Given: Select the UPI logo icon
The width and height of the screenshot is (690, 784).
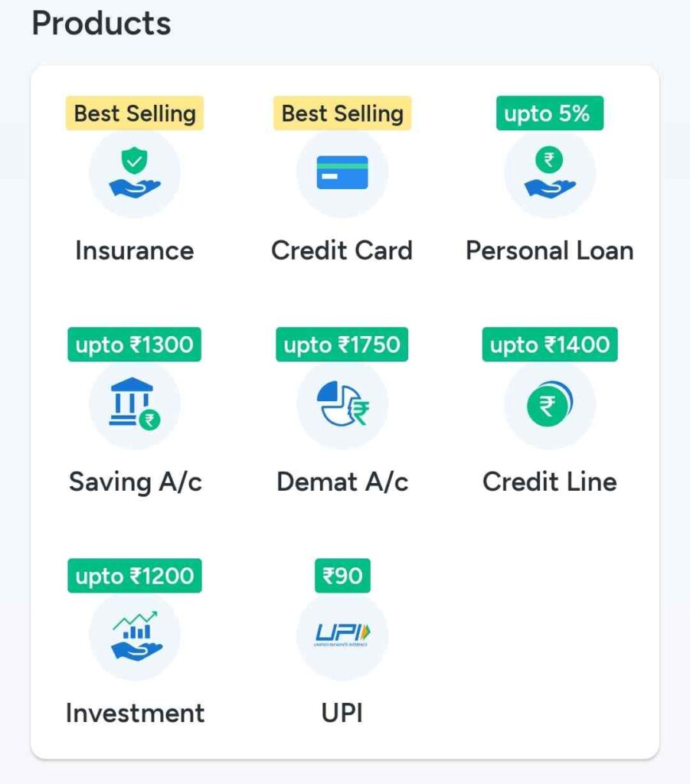Looking at the screenshot, I should (342, 635).
